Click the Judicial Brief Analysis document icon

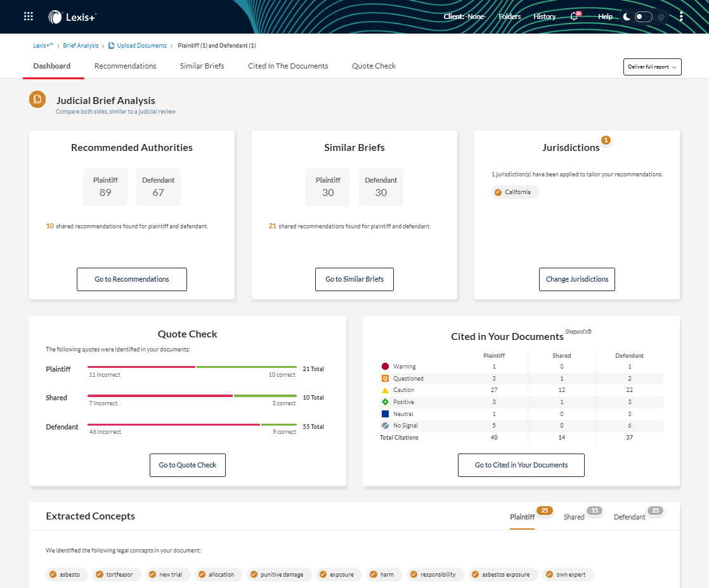36,100
